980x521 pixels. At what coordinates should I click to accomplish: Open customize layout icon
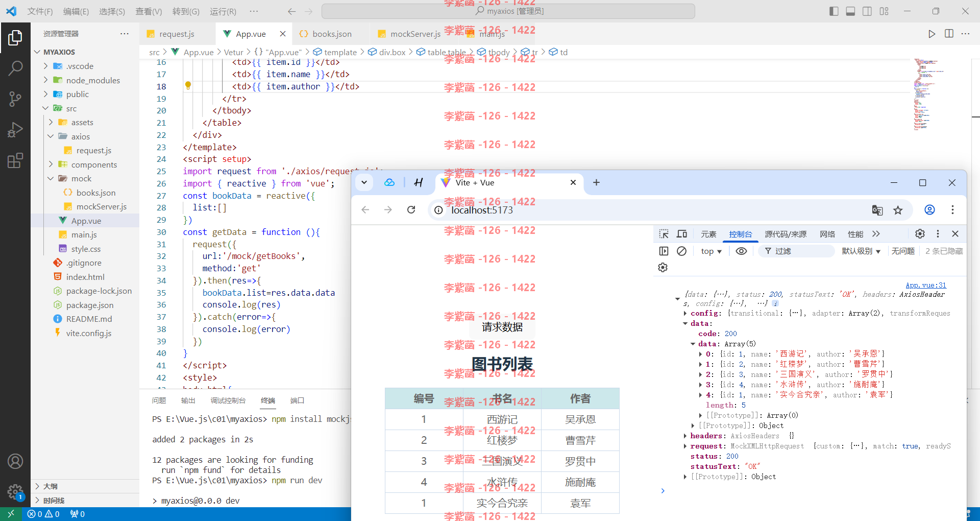[x=884, y=11]
